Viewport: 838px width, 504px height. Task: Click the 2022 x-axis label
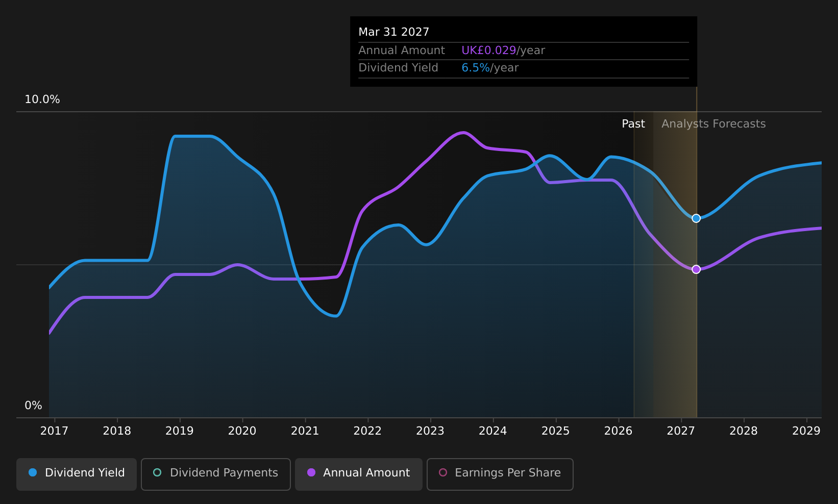point(367,431)
